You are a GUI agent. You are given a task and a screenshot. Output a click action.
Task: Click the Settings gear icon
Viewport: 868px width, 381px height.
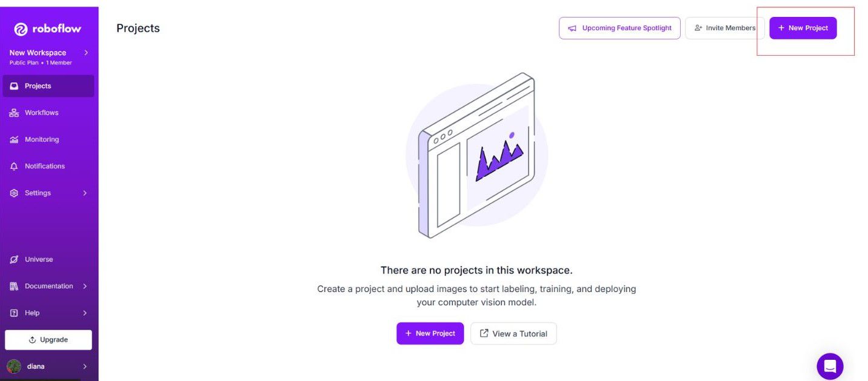point(14,193)
